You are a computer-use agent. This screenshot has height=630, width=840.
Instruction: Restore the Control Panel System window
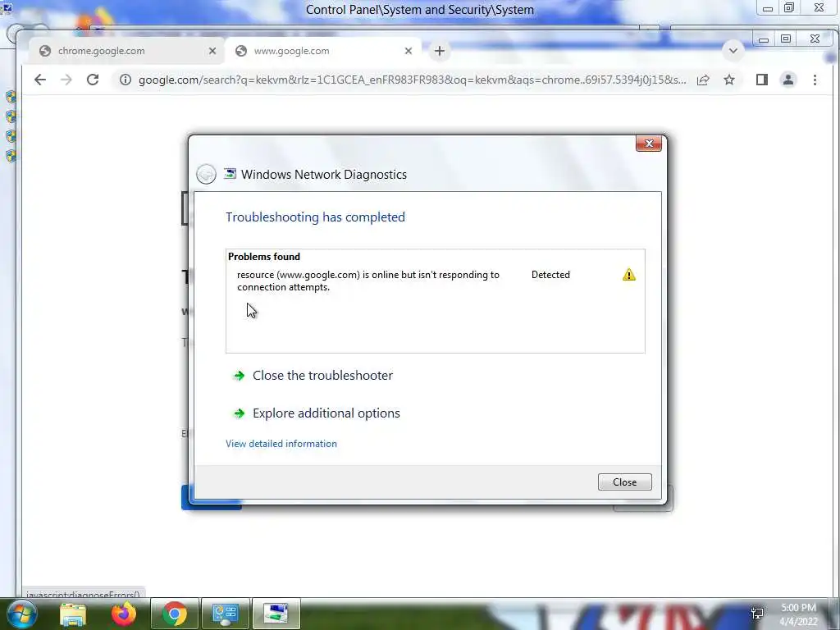click(x=789, y=8)
